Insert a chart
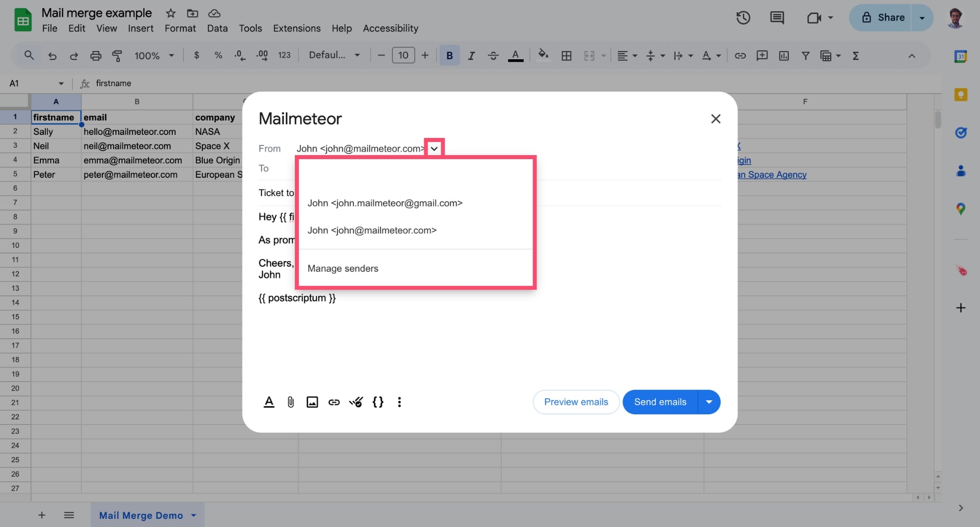Screen dimensions: 980x527 point(784,56)
